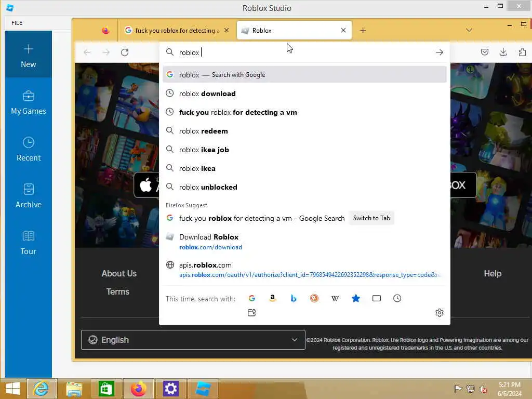Viewport: 532px width, 399px height.
Task: Open a new Firefox tab with plus button
Action: click(363, 31)
